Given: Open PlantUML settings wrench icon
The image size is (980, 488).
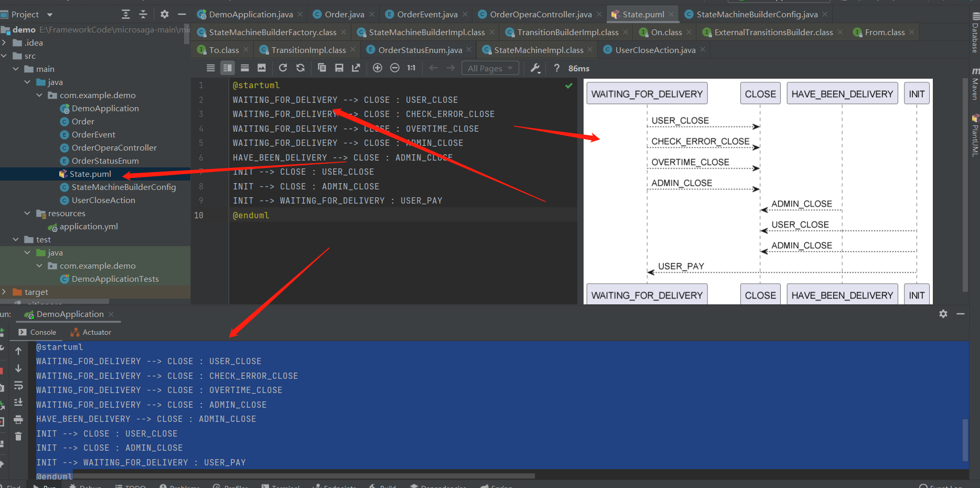Looking at the screenshot, I should click(535, 68).
